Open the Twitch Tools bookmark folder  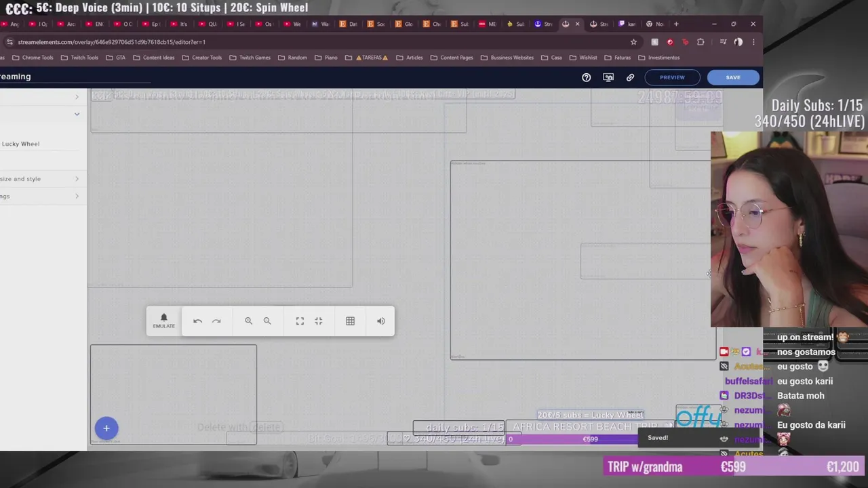click(79, 58)
